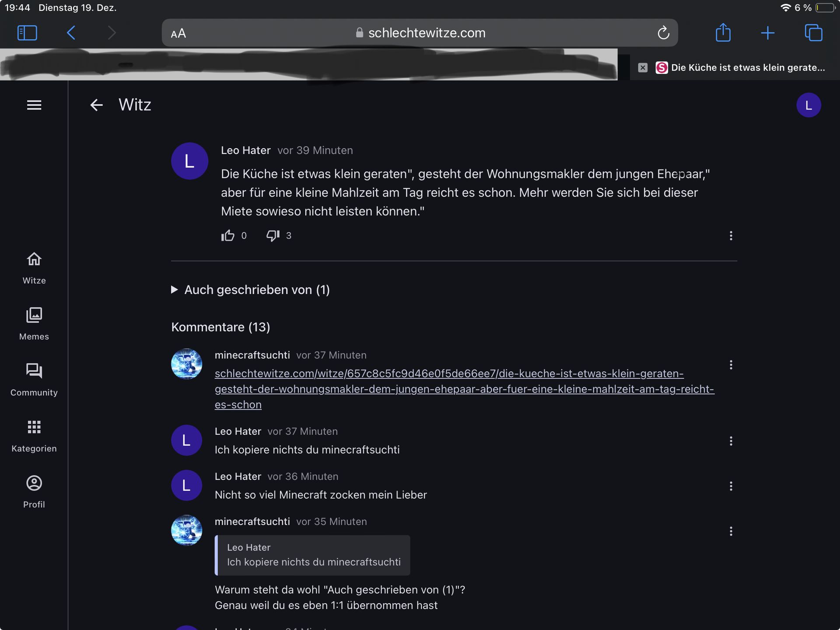The width and height of the screenshot is (840, 630).
Task: Like the joke with thumbs up
Action: coord(228,236)
